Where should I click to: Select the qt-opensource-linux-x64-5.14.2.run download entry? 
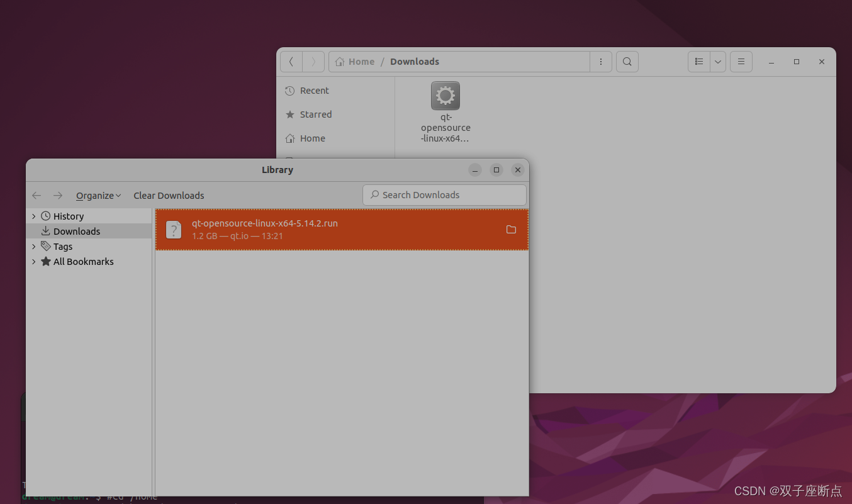click(x=342, y=230)
